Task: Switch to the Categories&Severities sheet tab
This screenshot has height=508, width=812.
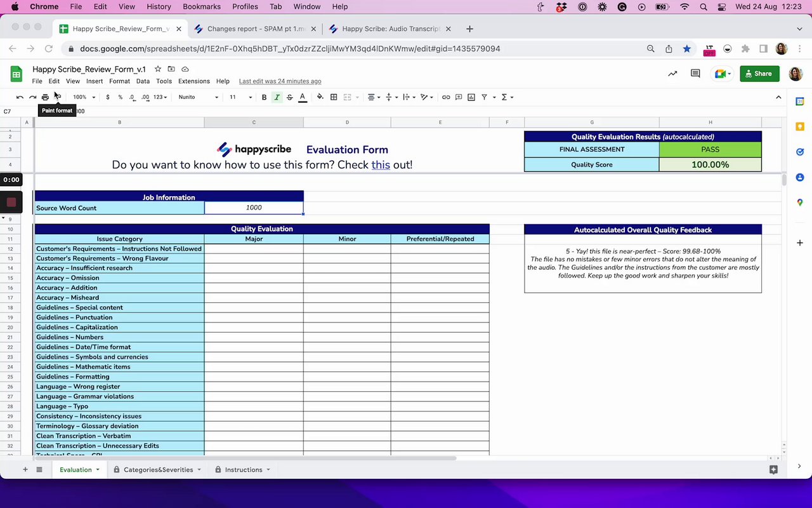Action: point(158,470)
